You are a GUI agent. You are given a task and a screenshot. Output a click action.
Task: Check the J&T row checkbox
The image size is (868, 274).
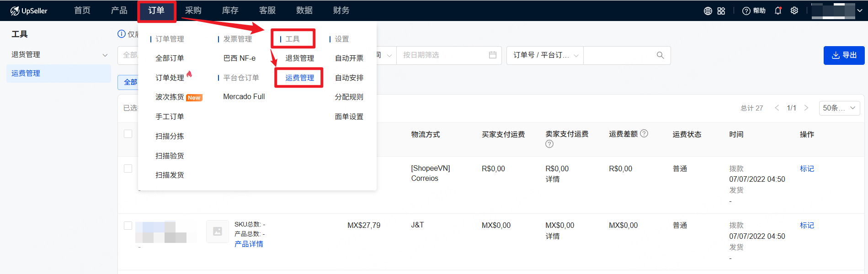click(128, 226)
